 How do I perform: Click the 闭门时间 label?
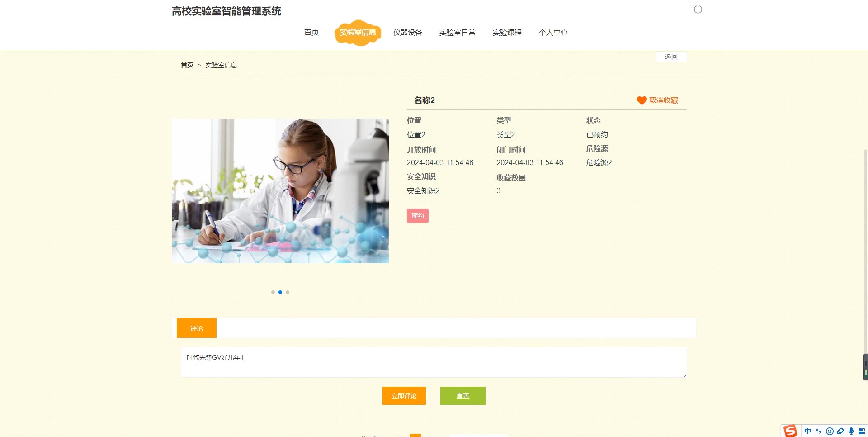coord(511,150)
